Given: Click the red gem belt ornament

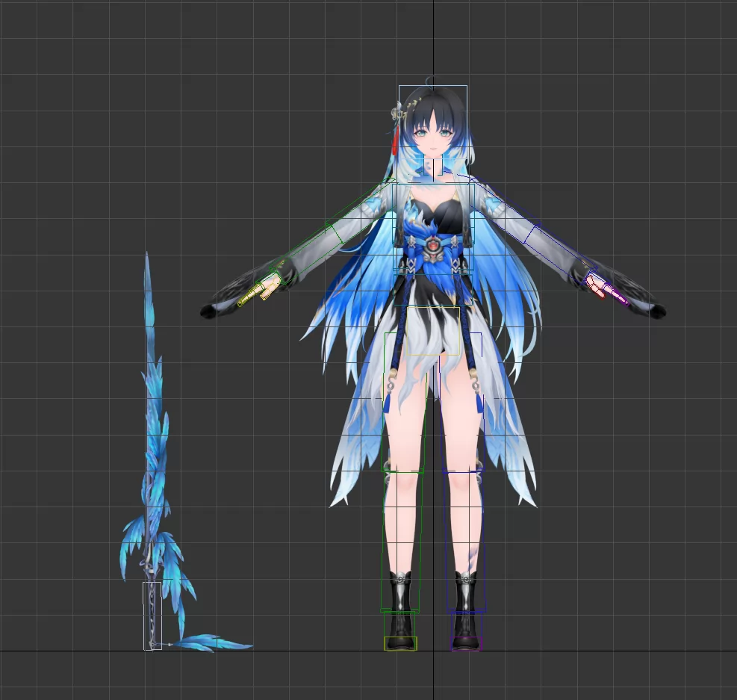Looking at the screenshot, I should [x=432, y=244].
